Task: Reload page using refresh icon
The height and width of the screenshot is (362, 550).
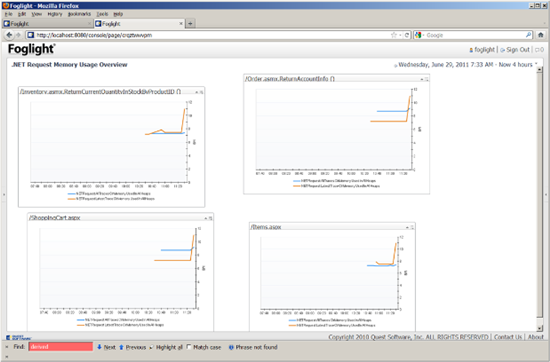Action: pos(407,35)
